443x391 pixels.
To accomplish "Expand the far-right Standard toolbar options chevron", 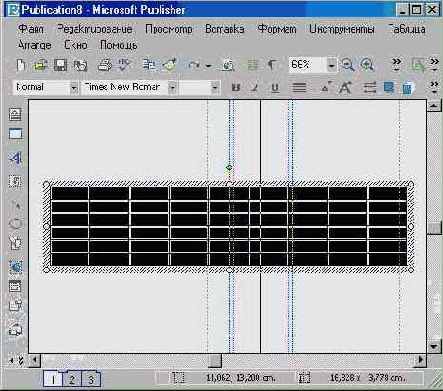I will [434, 65].
